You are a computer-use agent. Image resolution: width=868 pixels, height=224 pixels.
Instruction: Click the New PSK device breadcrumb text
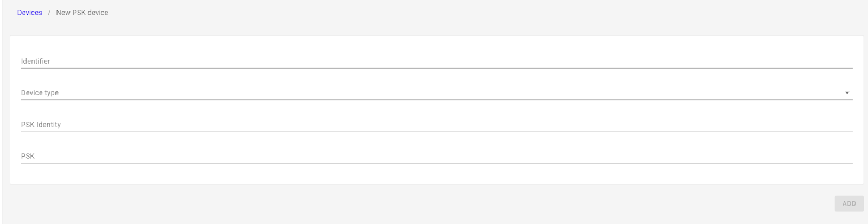point(82,13)
